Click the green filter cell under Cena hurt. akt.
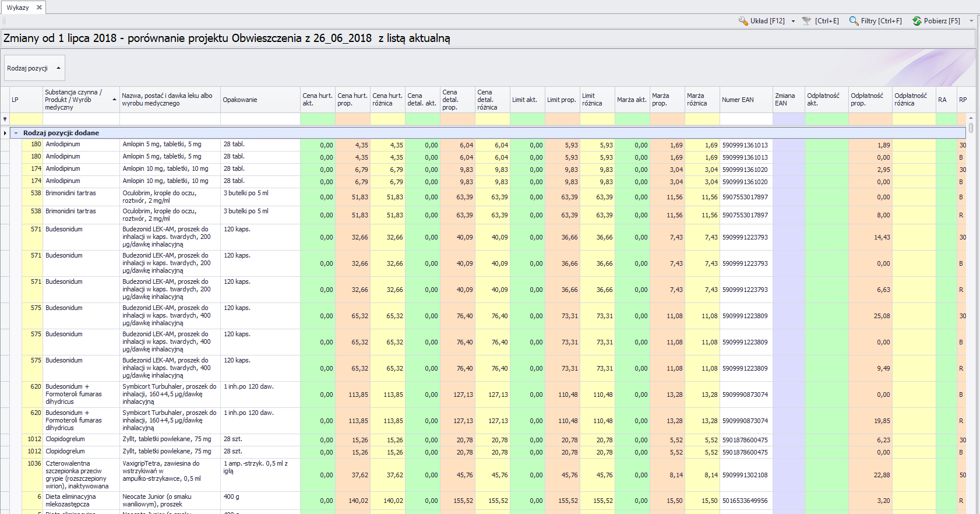The image size is (980, 514). [x=318, y=119]
